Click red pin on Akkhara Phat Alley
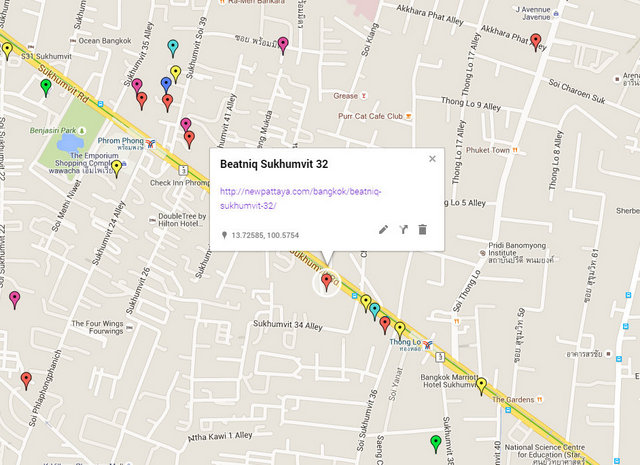 point(536,42)
